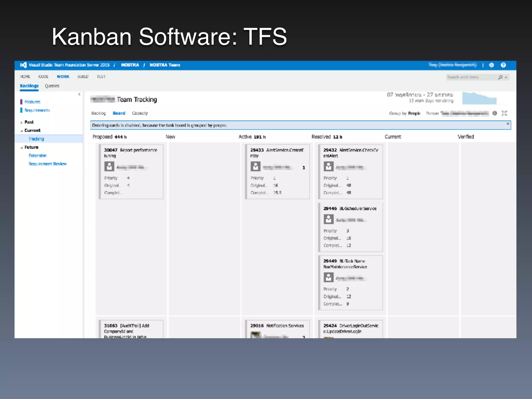The image size is (532, 399).
Task: Click the avatar on card 29016
Action: 256,335
